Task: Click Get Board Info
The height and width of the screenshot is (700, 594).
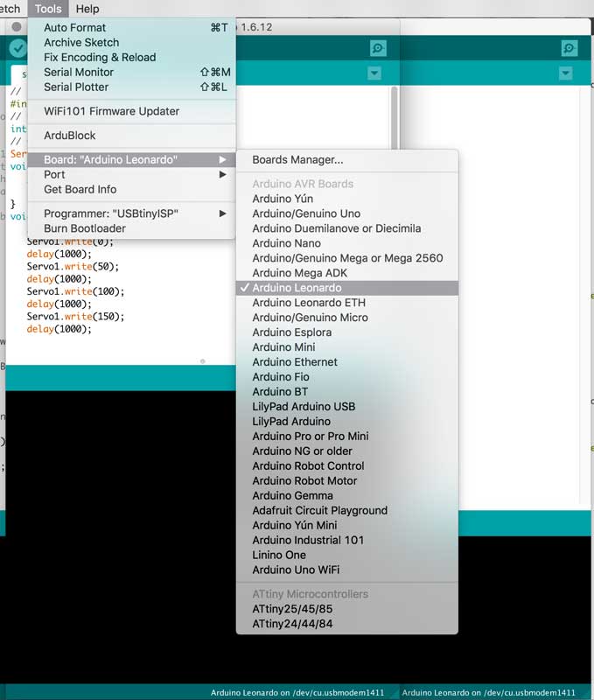Action: (131, 189)
